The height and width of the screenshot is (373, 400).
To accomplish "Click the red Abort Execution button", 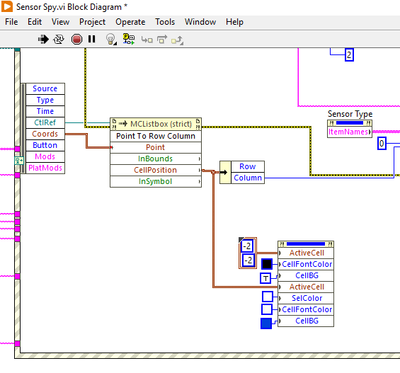I will point(76,39).
